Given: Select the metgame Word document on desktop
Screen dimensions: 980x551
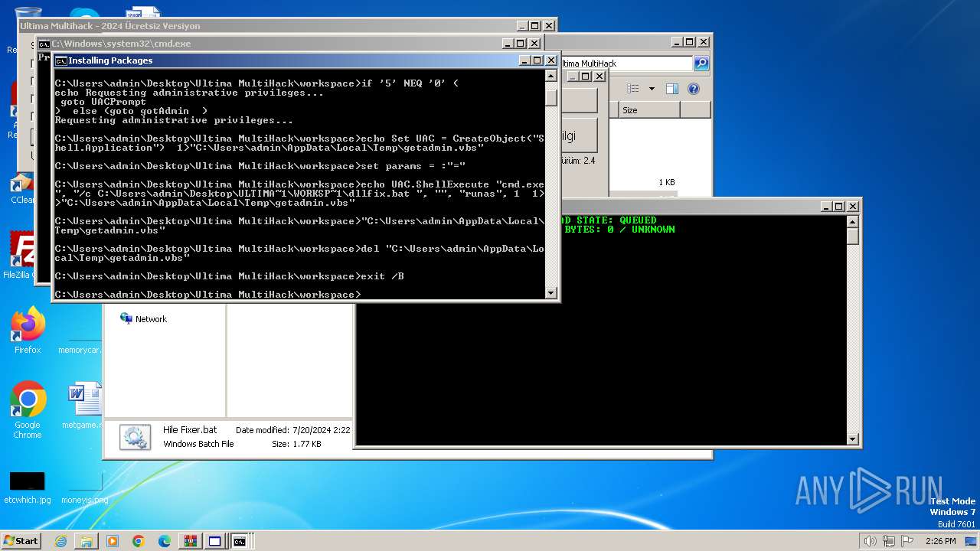Looking at the screenshot, I should (x=84, y=406).
